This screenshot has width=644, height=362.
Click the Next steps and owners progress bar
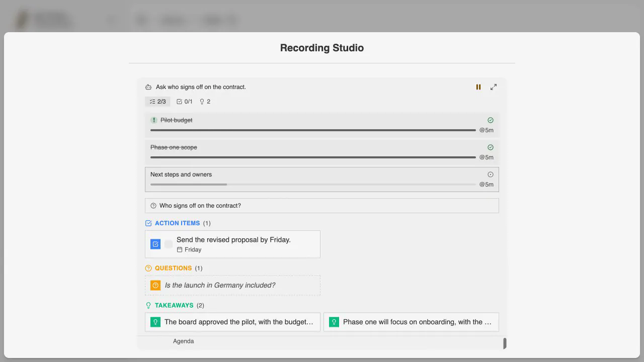[x=313, y=185]
